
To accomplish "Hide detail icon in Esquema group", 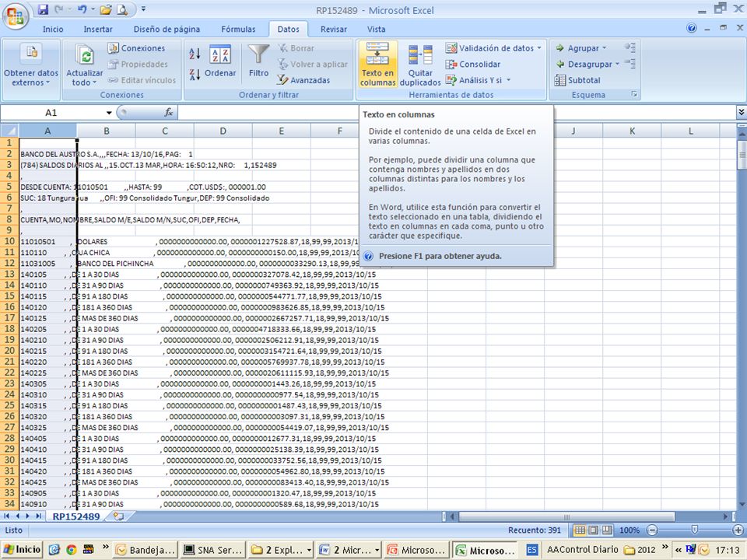I will click(630, 63).
